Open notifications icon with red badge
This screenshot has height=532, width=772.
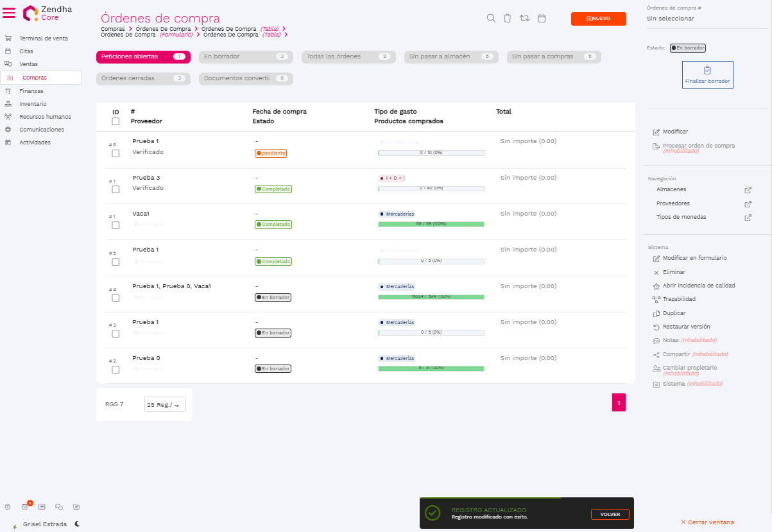tap(26, 506)
